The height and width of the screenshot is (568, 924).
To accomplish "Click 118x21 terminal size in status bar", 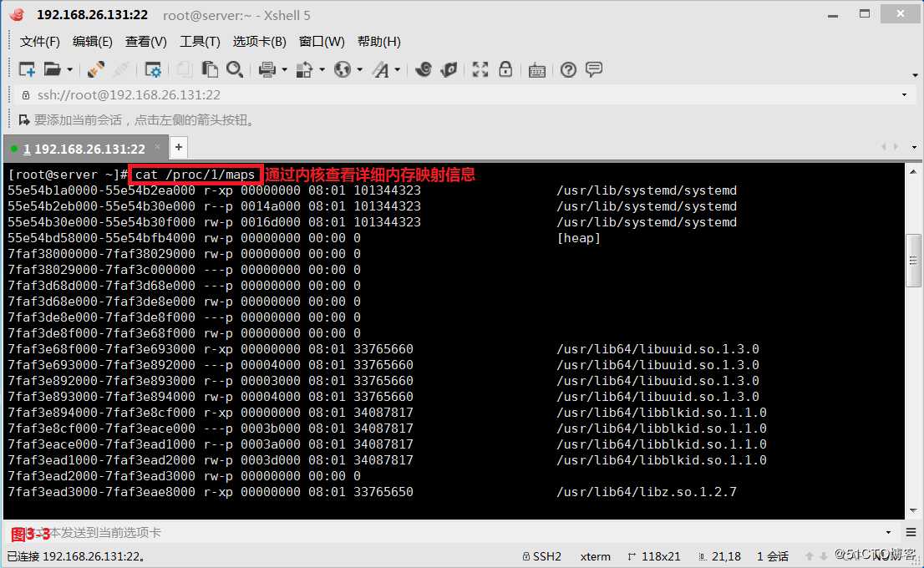I will point(654,556).
